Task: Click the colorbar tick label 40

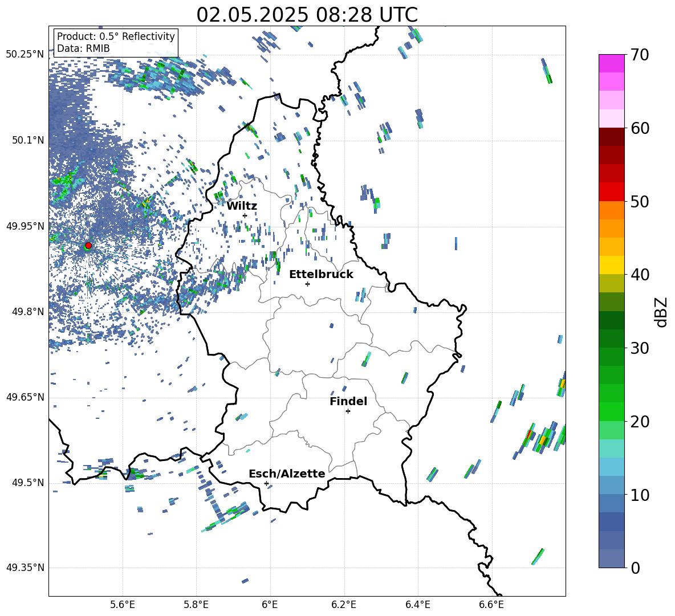Action: 640,275
